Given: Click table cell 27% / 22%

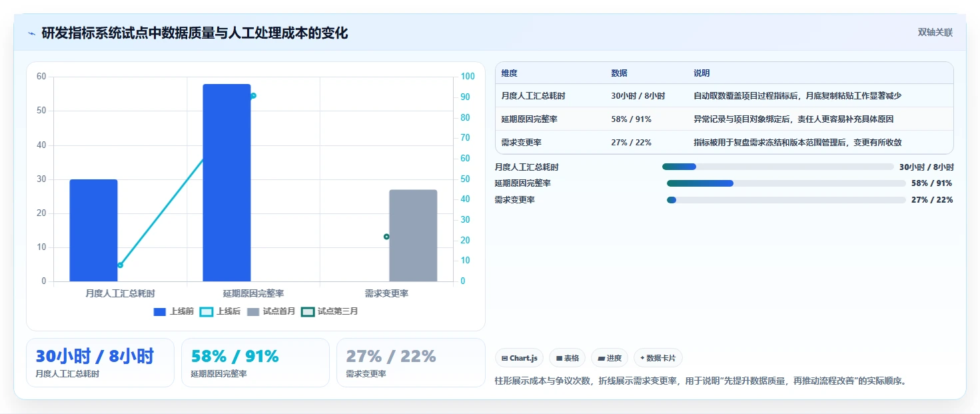Looking at the screenshot, I should (x=631, y=143).
